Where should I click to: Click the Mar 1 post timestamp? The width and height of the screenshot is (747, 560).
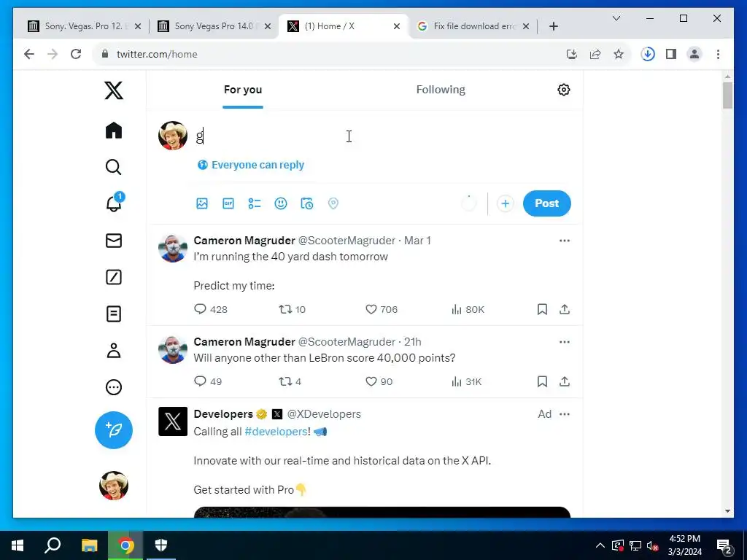(417, 241)
